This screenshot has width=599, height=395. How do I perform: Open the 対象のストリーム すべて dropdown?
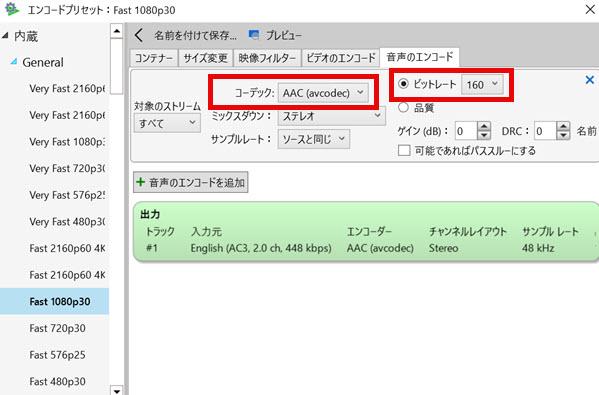(x=167, y=123)
